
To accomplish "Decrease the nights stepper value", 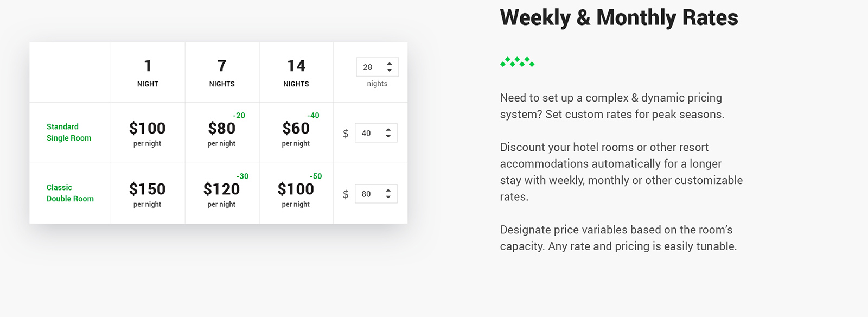I will 390,70.
